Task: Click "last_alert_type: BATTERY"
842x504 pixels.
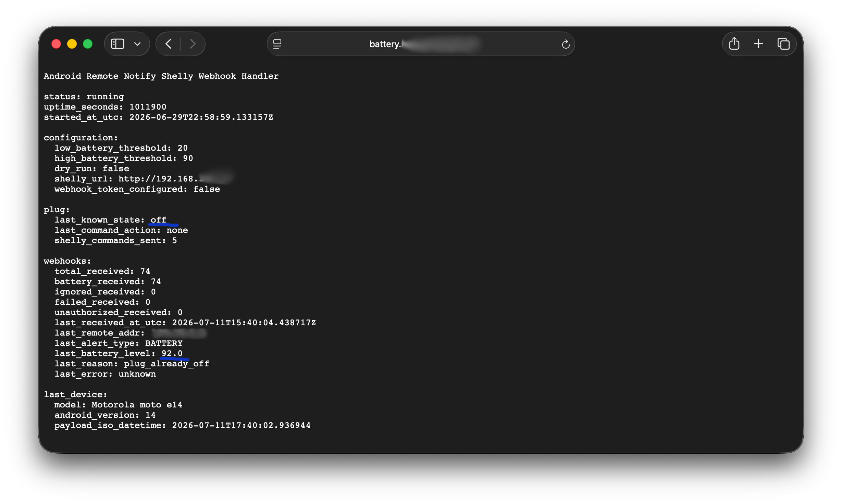Action: [119, 343]
